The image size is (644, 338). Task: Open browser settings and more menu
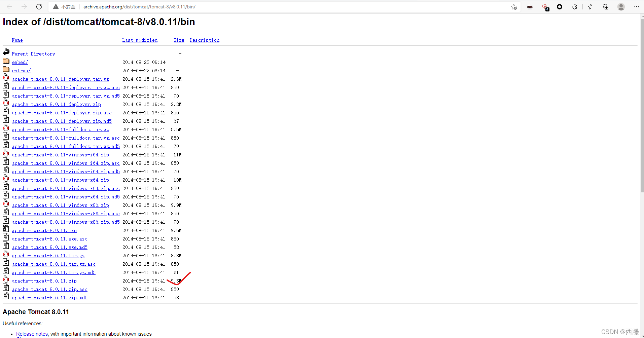(636, 7)
